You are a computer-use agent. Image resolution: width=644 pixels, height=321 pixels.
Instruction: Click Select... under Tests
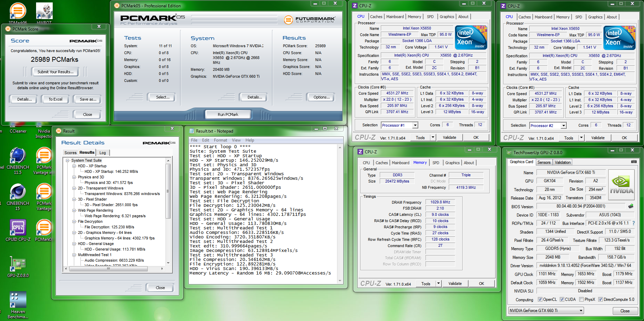[x=163, y=97]
